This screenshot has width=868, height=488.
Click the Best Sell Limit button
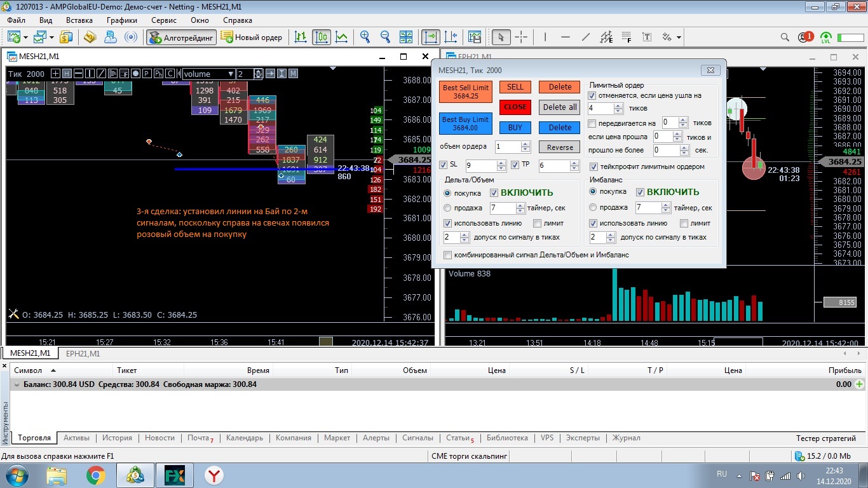466,92
